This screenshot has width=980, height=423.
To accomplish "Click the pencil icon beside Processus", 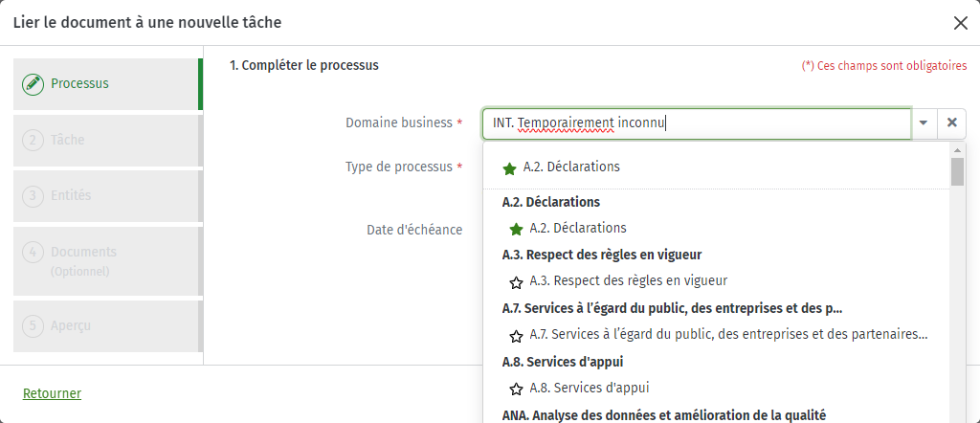I will pos(33,83).
